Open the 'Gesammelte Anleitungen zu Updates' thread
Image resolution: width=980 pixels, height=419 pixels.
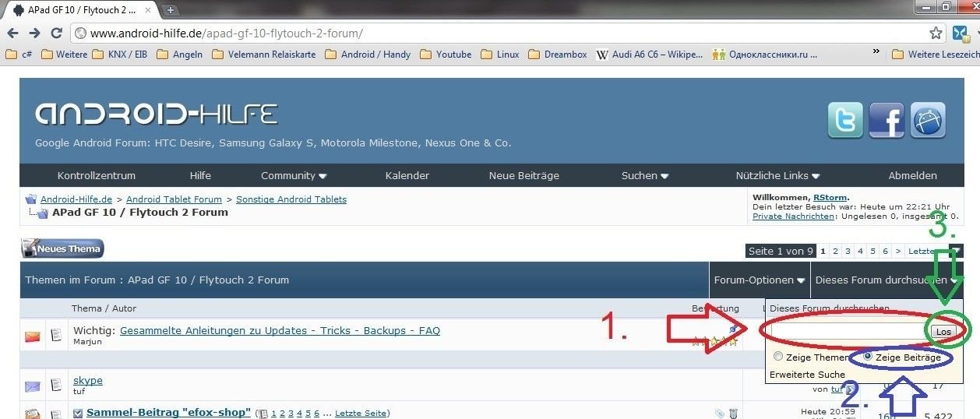coord(280,330)
